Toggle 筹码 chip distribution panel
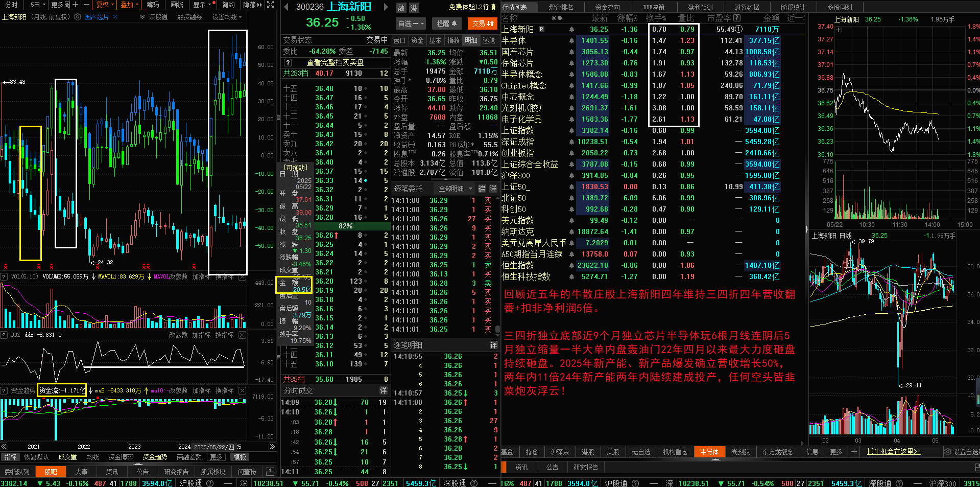 (153, 5)
